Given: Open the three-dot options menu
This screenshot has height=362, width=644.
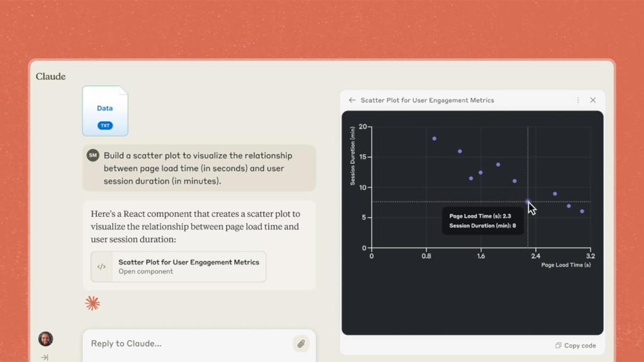Looking at the screenshot, I should (x=578, y=100).
